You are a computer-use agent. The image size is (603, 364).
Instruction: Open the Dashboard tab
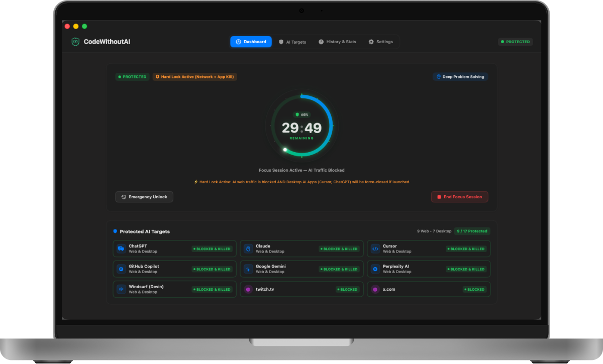point(251,42)
